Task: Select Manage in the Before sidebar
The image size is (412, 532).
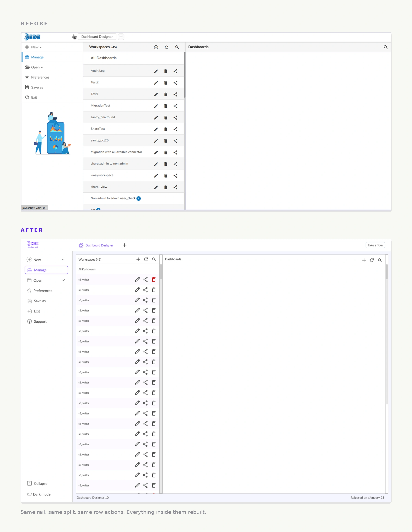Action: 52,57
